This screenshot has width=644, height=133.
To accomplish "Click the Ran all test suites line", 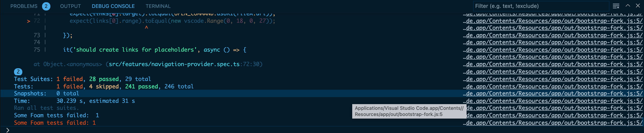I will [x=46, y=108].
